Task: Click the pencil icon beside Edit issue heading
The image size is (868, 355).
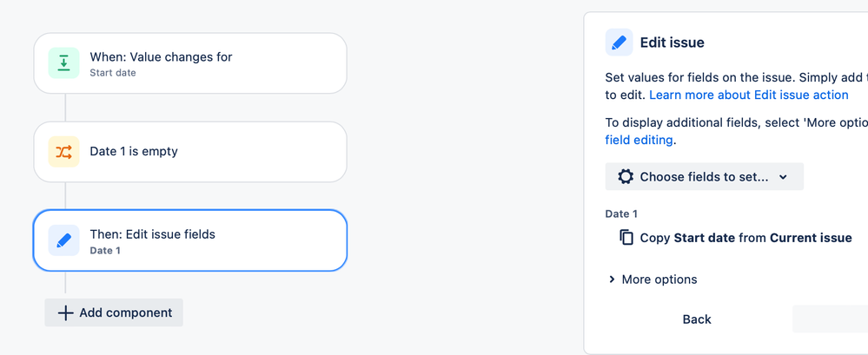Action: click(619, 43)
